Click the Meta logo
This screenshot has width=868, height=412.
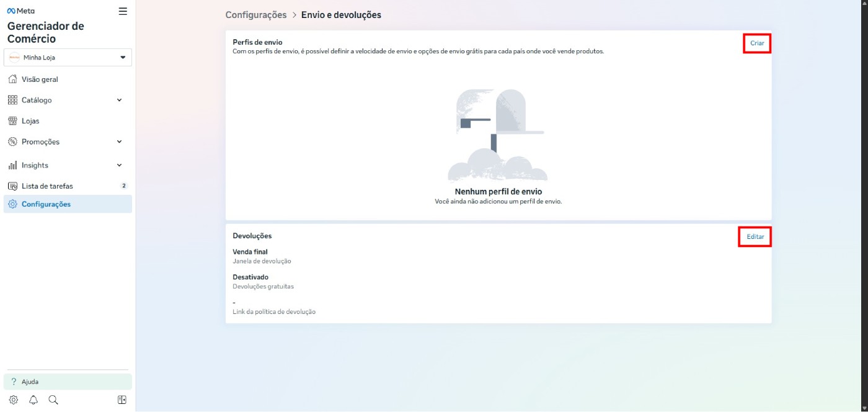[x=21, y=11]
